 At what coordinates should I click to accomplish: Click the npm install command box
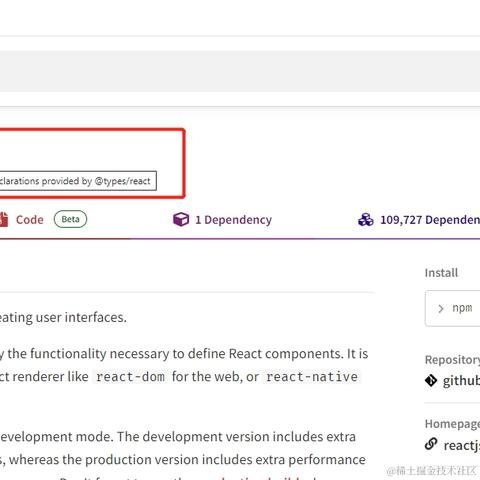pyautogui.click(x=452, y=308)
